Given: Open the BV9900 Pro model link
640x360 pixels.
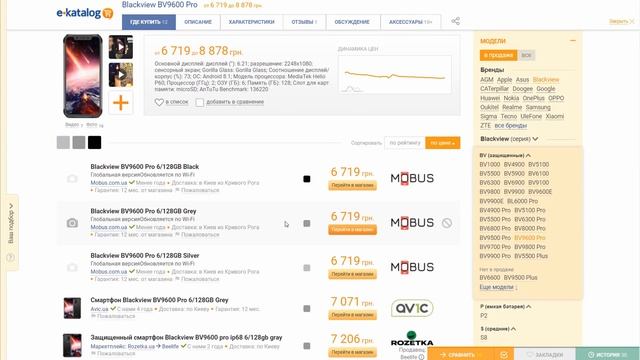Looking at the screenshot, I should (x=495, y=256).
